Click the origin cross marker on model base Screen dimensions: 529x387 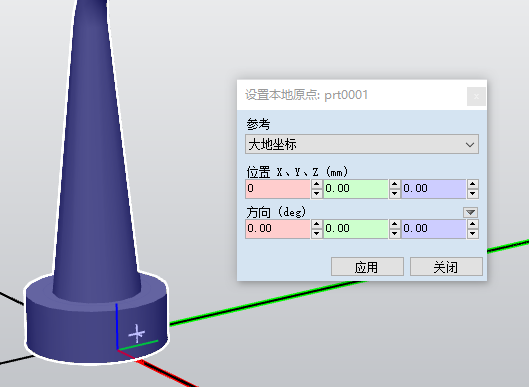coord(137,334)
